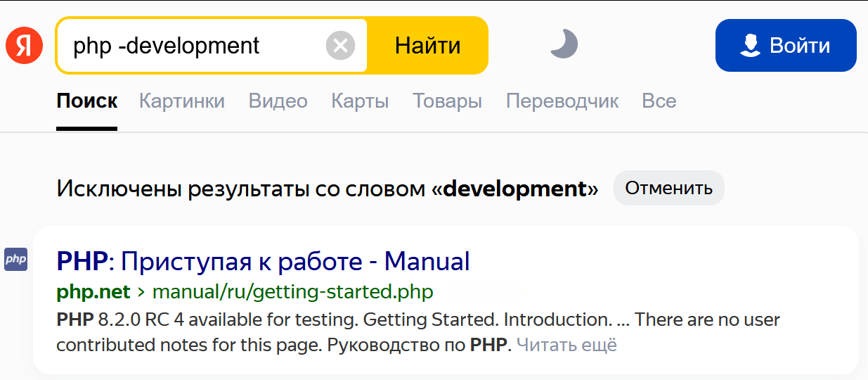Expand the Все services menu

[x=659, y=101]
